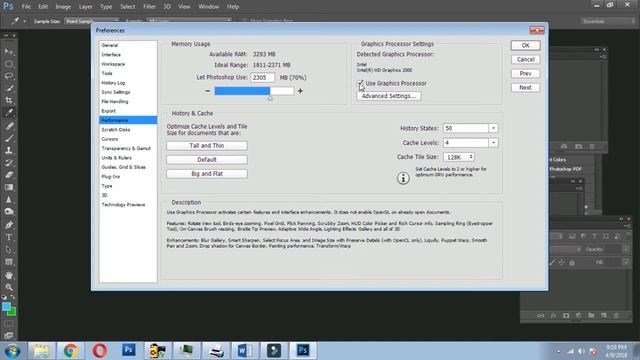Select the Brush tool
The height and width of the screenshot is (360, 640).
pyautogui.click(x=9, y=138)
